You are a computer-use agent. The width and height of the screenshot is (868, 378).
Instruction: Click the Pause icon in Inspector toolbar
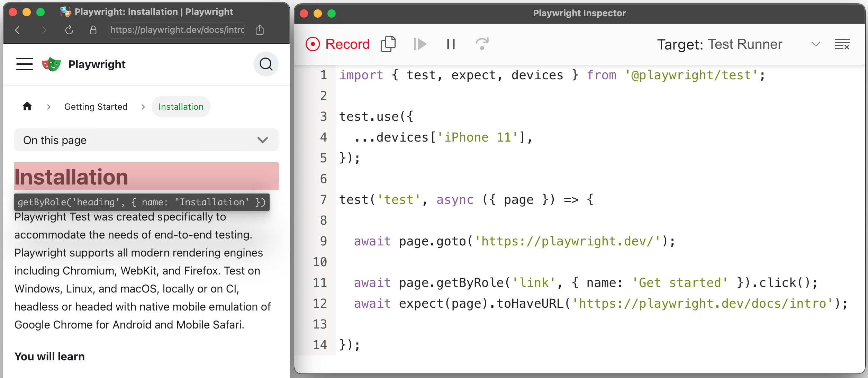[x=451, y=44]
